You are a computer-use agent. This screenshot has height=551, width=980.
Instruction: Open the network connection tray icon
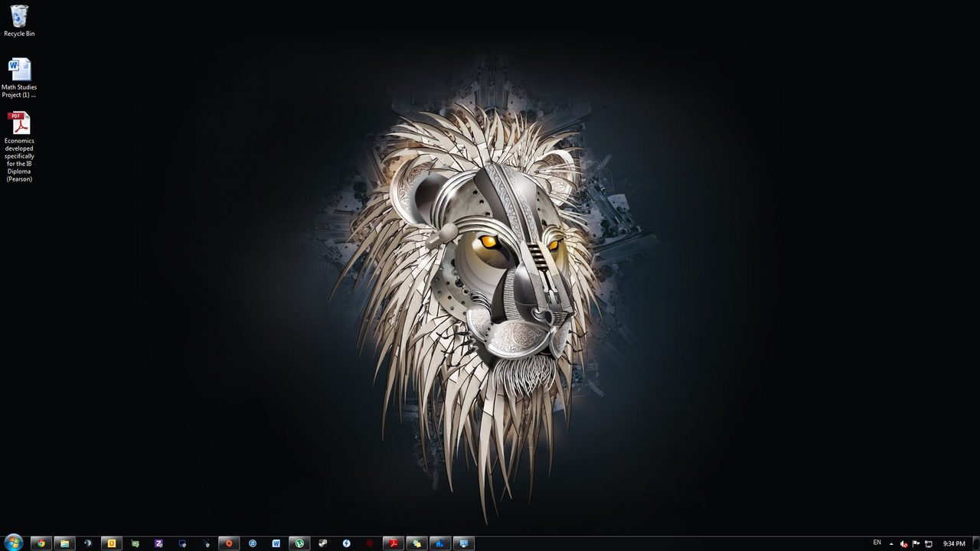coord(929,544)
